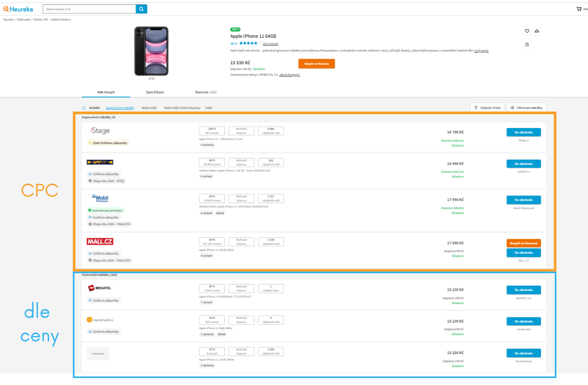Switch to the Recenze (161) tab
The width and height of the screenshot is (588, 385).
(206, 92)
